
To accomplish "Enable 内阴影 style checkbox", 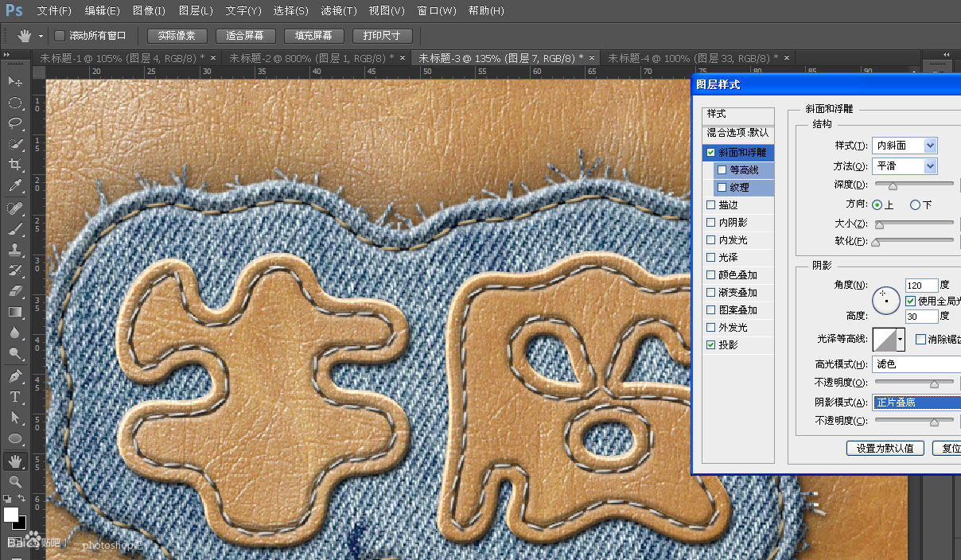I will pyautogui.click(x=710, y=222).
